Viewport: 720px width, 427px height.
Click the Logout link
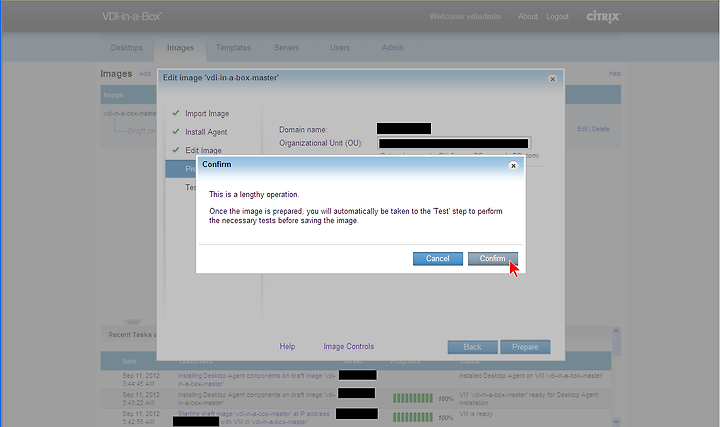[557, 17]
